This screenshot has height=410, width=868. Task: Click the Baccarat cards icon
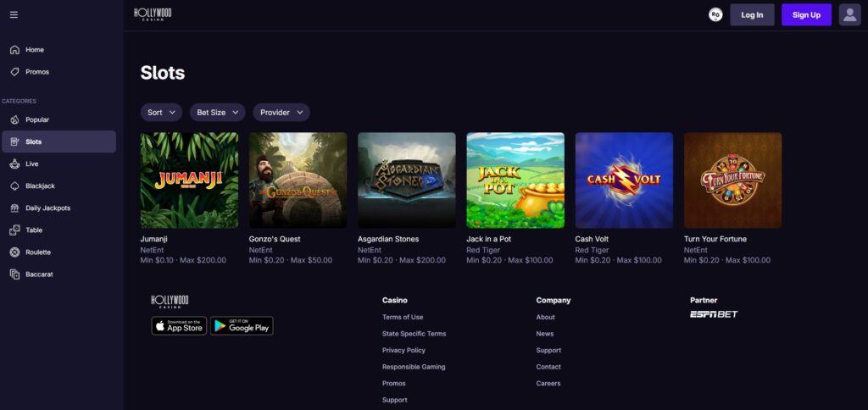coord(15,274)
